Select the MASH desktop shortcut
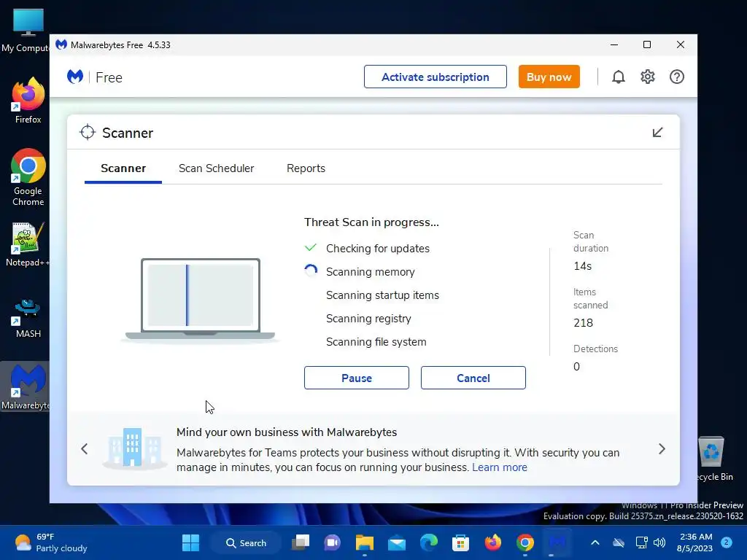This screenshot has width=747, height=560. tap(28, 318)
